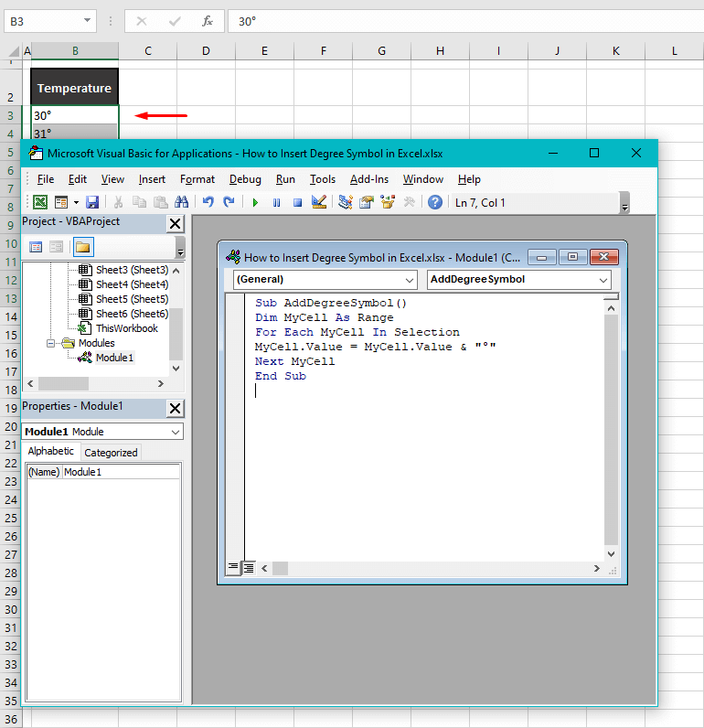Open the Tools menu
The width and height of the screenshot is (704, 728).
(x=323, y=179)
